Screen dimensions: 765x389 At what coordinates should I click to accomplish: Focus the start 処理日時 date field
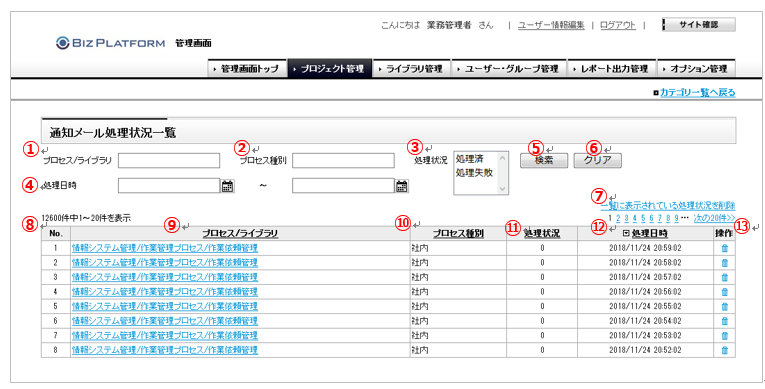click(169, 185)
